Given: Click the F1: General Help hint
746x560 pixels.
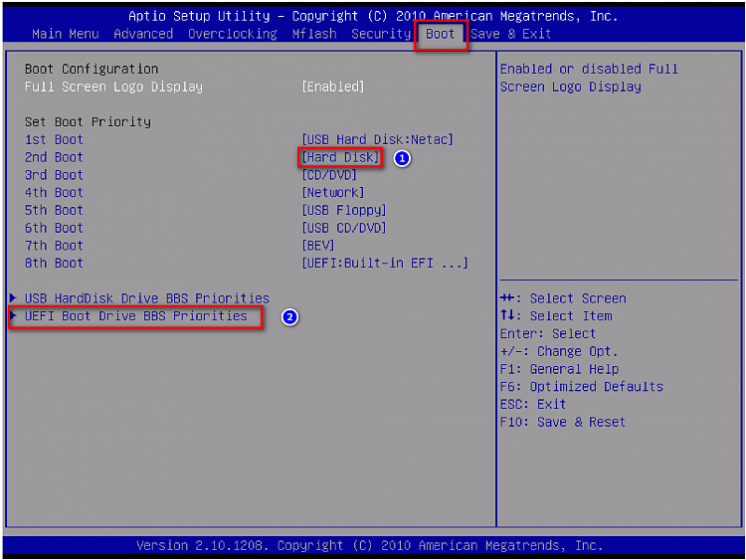Looking at the screenshot, I should 559,369.
